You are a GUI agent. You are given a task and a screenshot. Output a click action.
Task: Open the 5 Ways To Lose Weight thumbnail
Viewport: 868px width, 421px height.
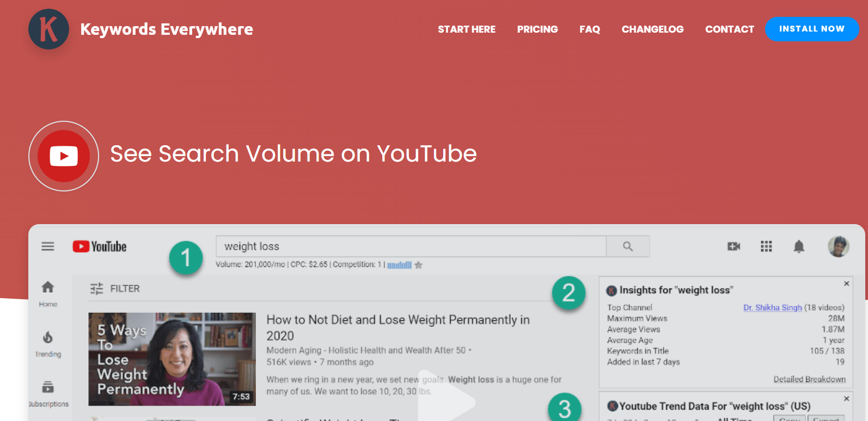(172, 359)
